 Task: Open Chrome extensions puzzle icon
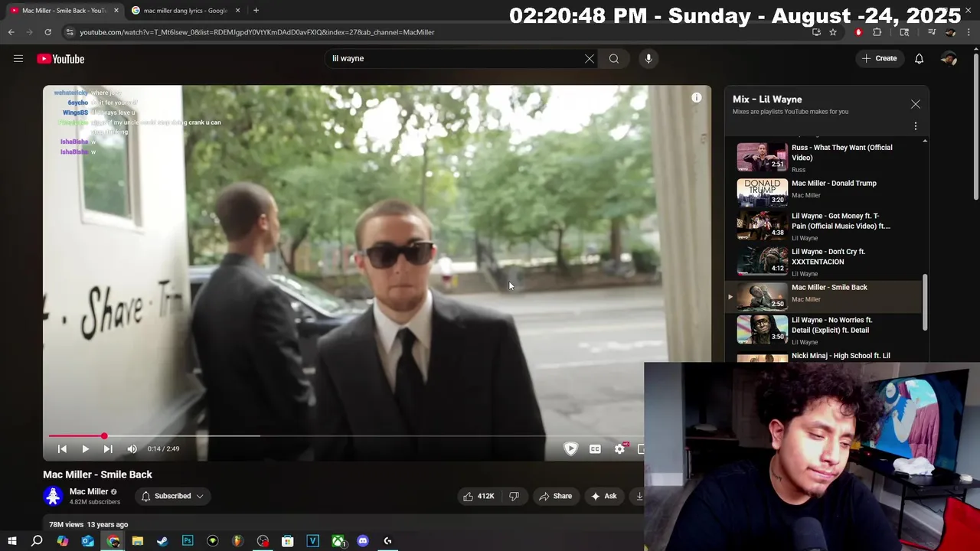[877, 32]
